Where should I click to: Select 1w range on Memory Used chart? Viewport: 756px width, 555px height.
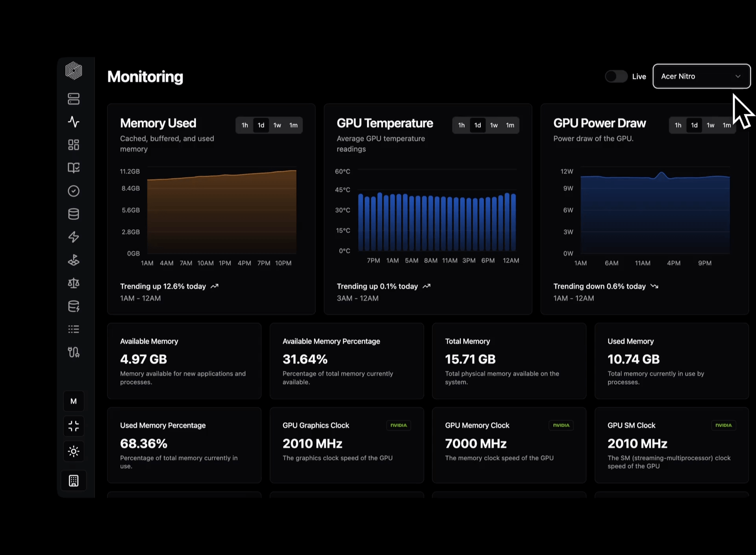click(x=277, y=125)
